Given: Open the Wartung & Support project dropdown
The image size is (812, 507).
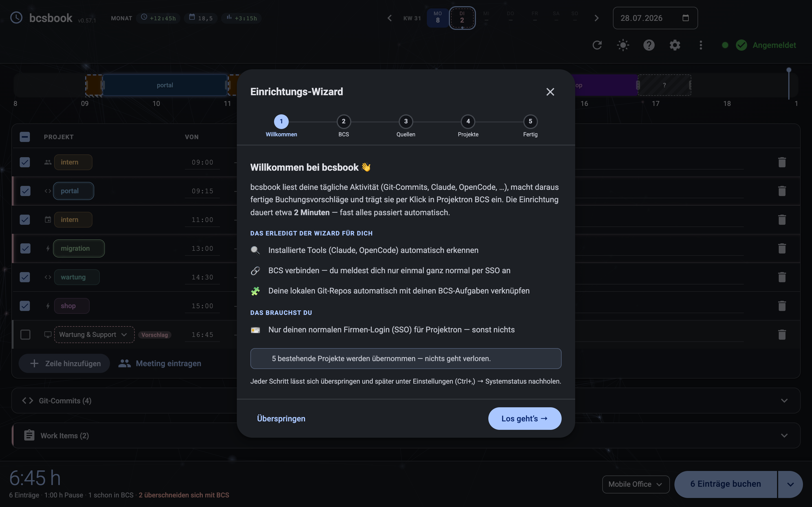Looking at the screenshot, I should tap(94, 335).
